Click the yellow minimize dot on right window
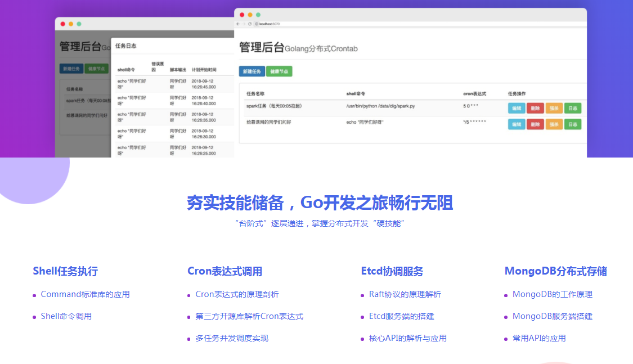The width and height of the screenshot is (633, 364). tap(250, 15)
